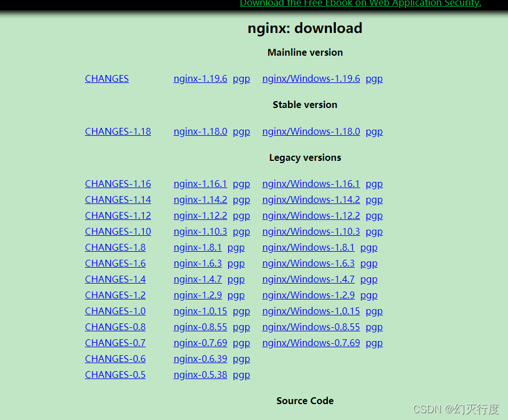This screenshot has height=420, width=508.
Task: Download nginx/Windows-1.0.15
Action: pos(311,311)
